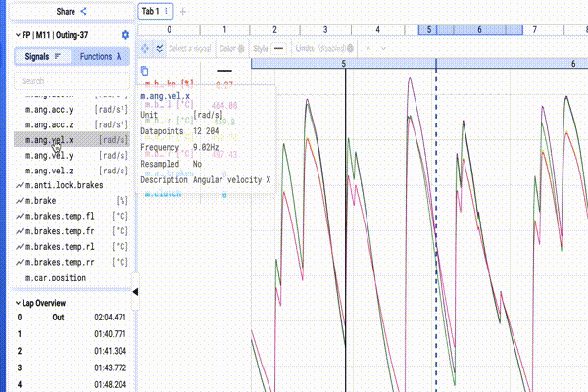Select lap 2 time 01:41.304
This screenshot has height=392, width=588.
click(x=72, y=351)
